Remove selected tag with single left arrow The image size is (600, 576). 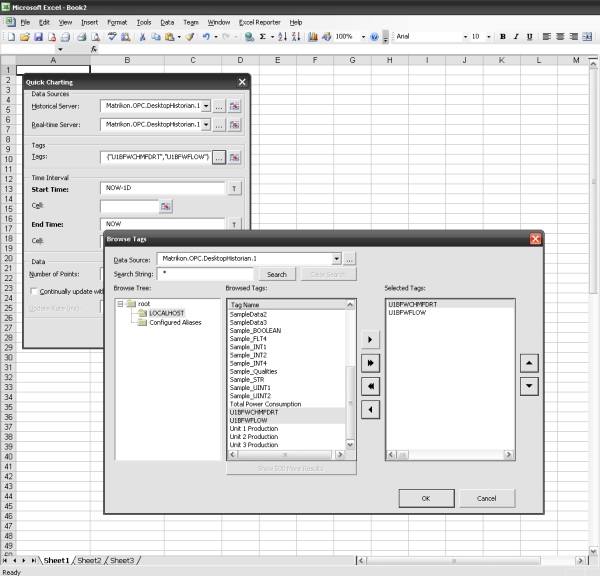tap(370, 410)
